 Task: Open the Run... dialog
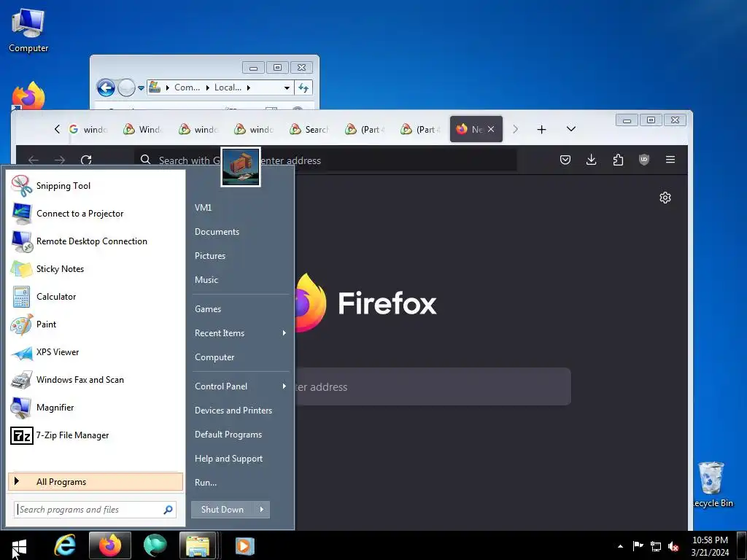pos(206,483)
